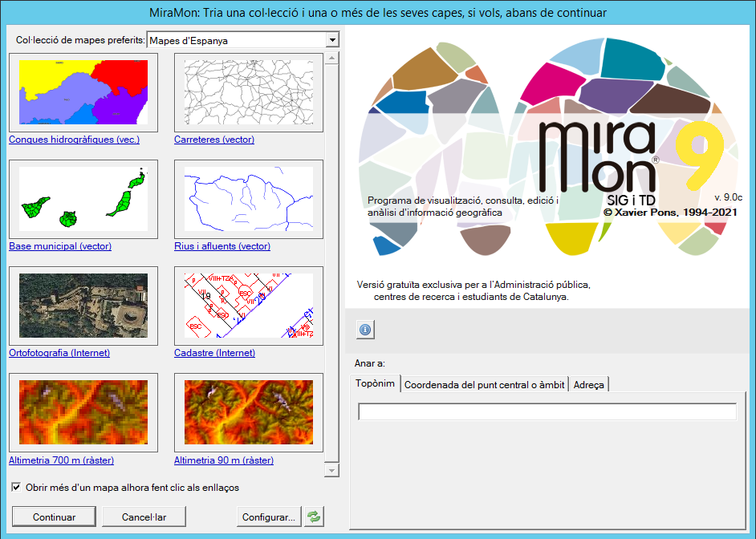Open 'Rius i afluents (vector)' link
Screen dimensions: 756x539
[222, 246]
